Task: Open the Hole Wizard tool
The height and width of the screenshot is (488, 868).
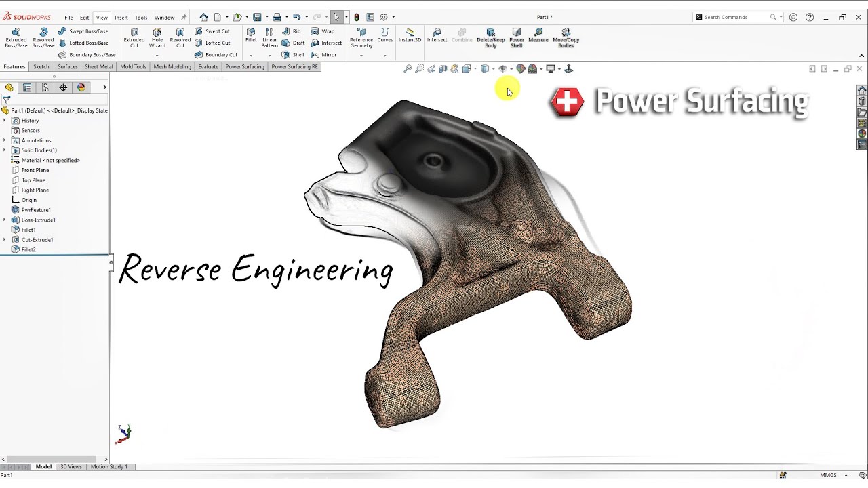Action: tap(157, 38)
